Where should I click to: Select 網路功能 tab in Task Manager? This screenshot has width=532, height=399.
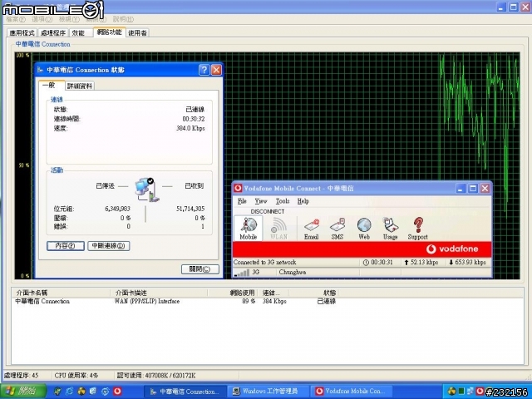(109, 32)
